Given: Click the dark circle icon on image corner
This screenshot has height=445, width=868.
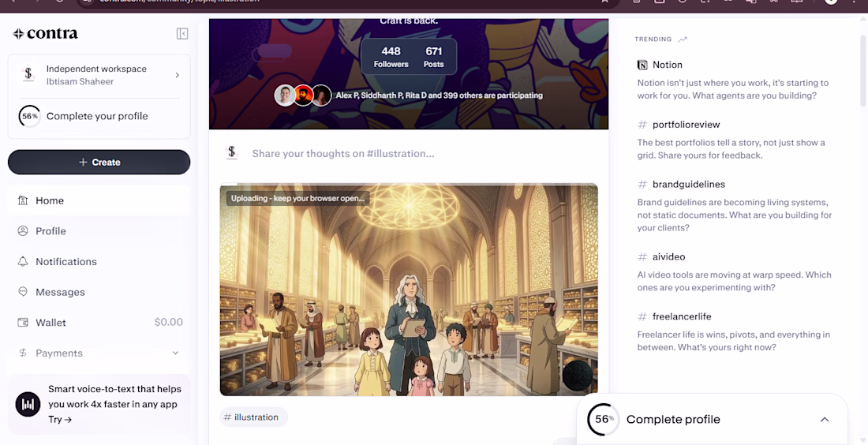Looking at the screenshot, I should (578, 376).
